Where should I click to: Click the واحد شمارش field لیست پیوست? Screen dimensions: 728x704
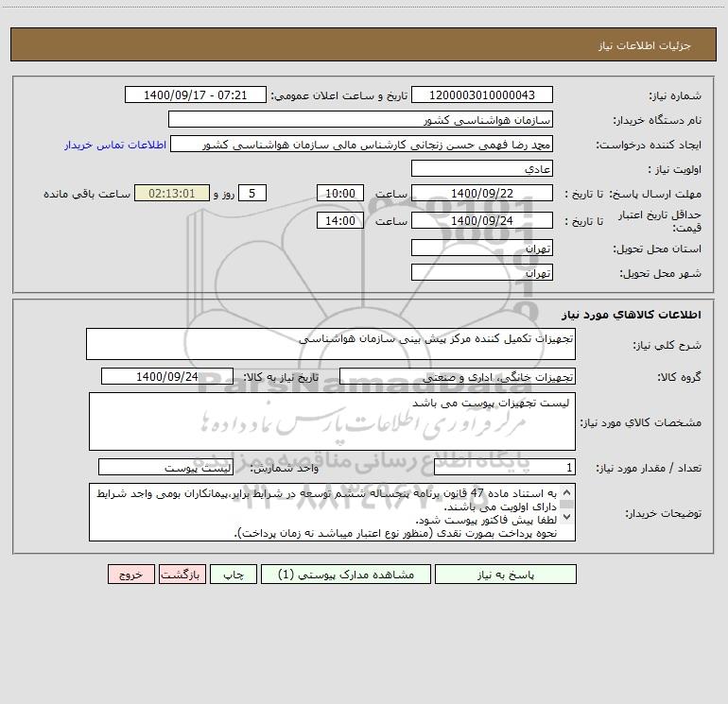coord(165,468)
